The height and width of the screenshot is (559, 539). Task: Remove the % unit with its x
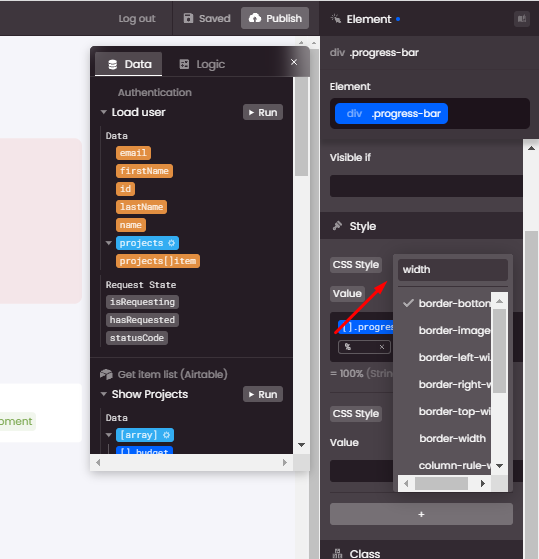coord(382,347)
